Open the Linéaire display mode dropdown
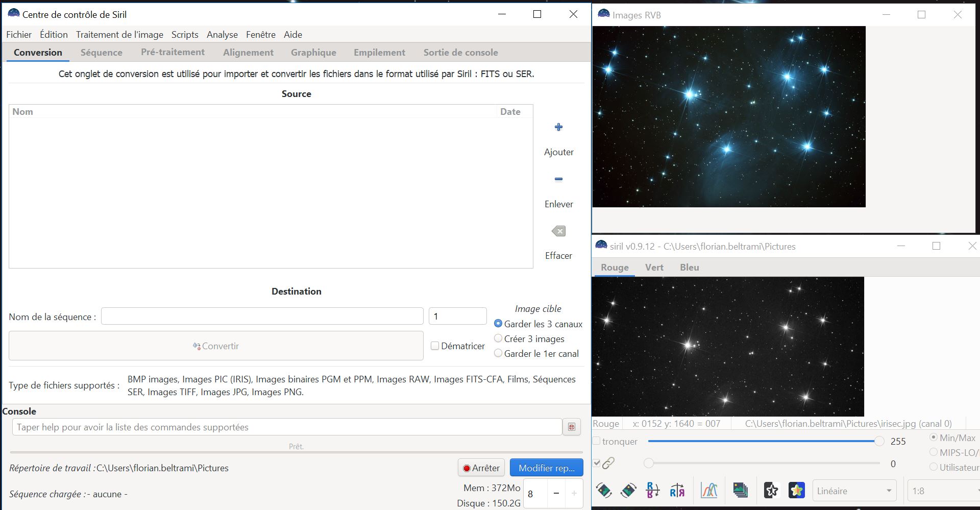The width and height of the screenshot is (980, 510). tap(854, 491)
